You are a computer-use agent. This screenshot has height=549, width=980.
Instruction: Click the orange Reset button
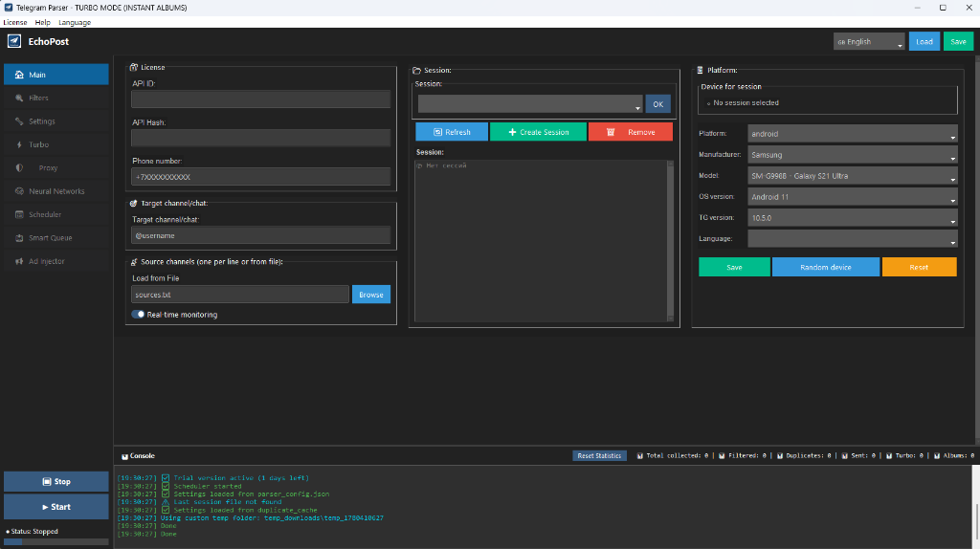coord(919,267)
